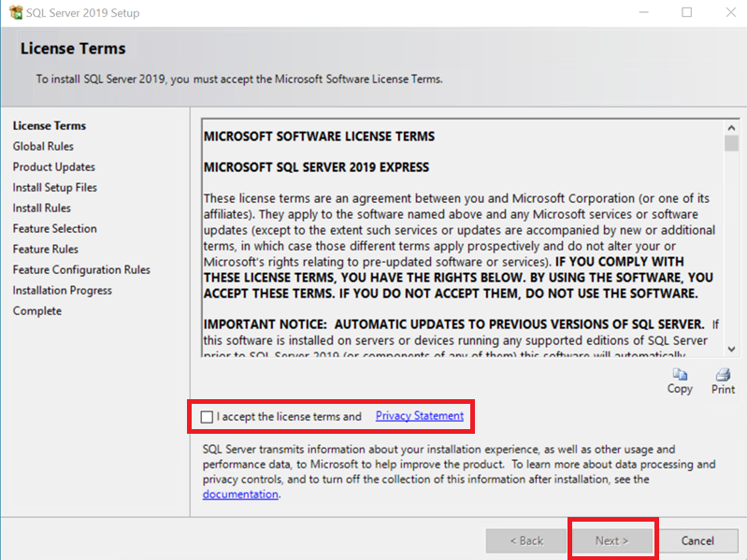Select the Install Setup Files step
The width and height of the screenshot is (747, 560).
(x=55, y=188)
